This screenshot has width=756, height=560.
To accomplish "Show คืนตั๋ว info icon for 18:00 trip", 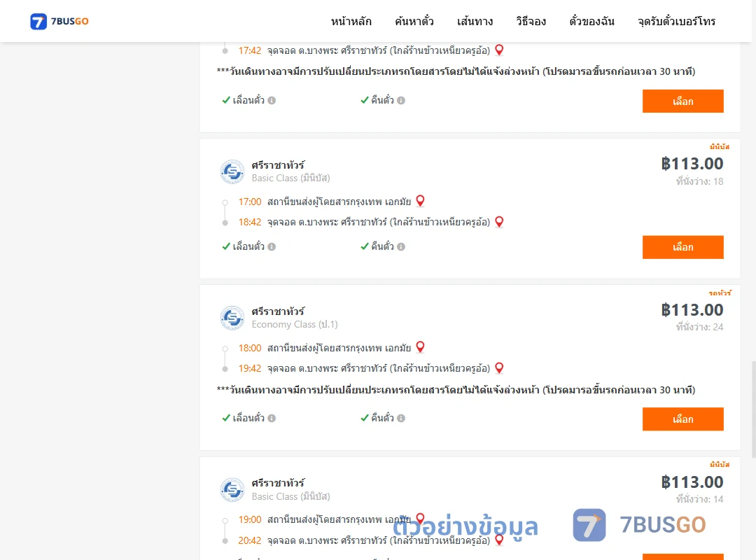I will [x=401, y=418].
